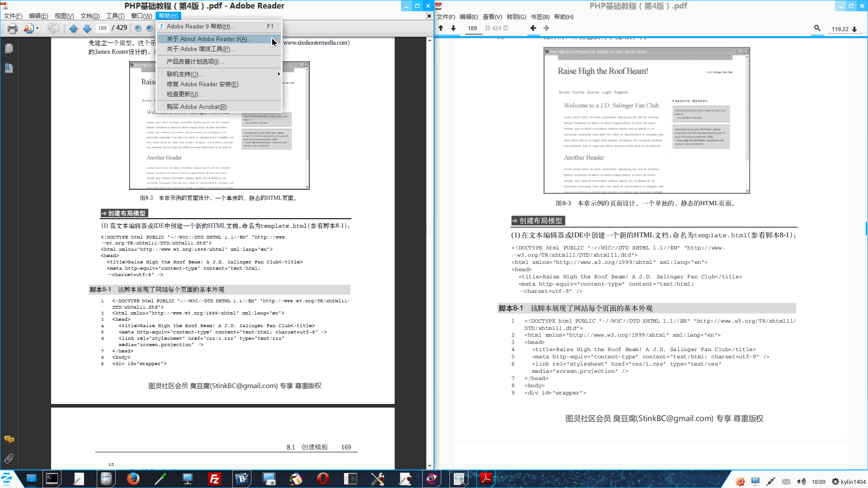This screenshot has width=868, height=488.
Task: Open the pink eye image viewer on taskbar
Action: 432,479
